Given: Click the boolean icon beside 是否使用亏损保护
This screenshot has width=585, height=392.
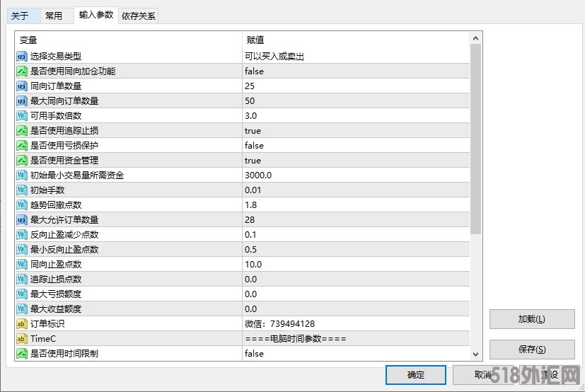Looking at the screenshot, I should pos(22,146).
